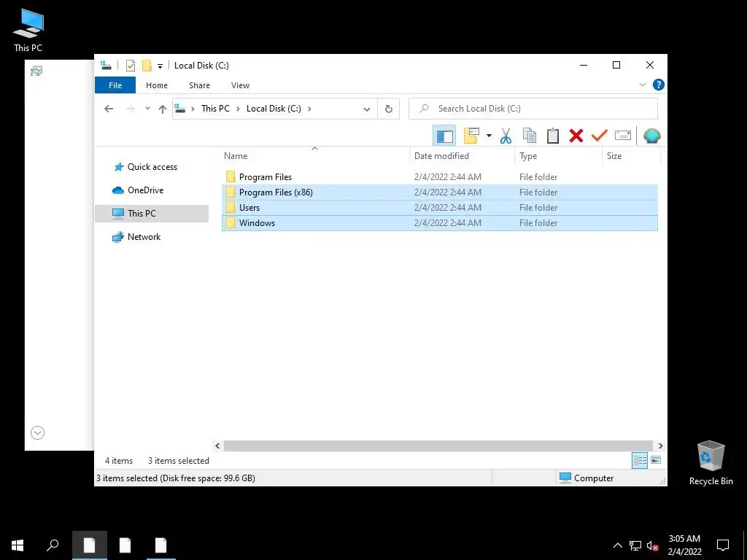This screenshot has height=560, width=747.
Task: Switch to the View ribbon tab
Action: (240, 85)
